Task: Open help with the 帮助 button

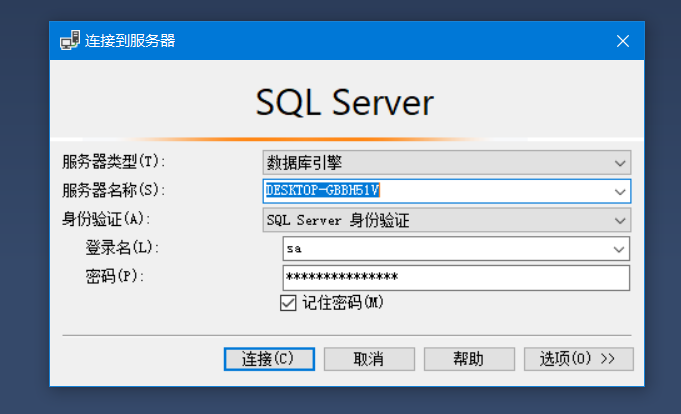Action: click(469, 359)
